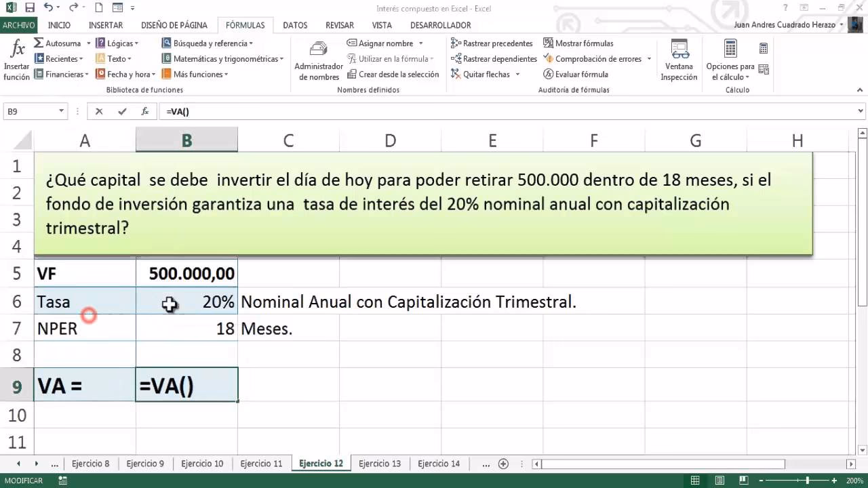Add a new worksheet with the plus button
The height and width of the screenshot is (488, 868).
tap(503, 464)
